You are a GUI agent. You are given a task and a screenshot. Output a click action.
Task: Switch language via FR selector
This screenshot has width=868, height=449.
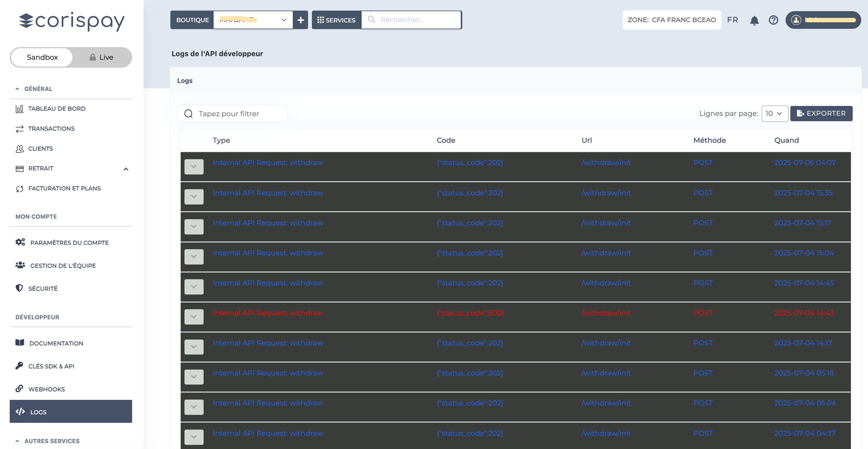click(732, 20)
